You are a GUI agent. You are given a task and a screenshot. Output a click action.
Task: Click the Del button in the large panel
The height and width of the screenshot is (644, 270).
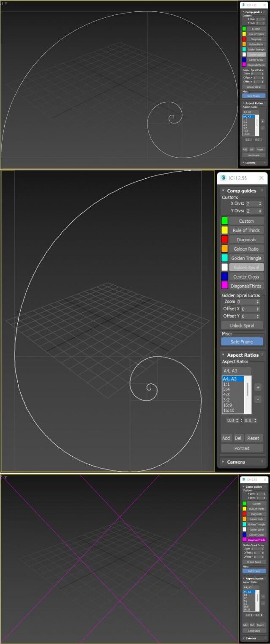(x=238, y=438)
